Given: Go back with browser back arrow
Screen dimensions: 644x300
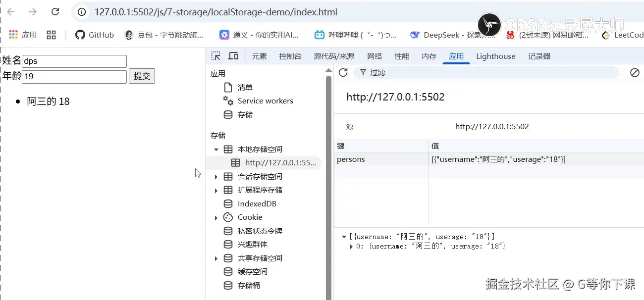Looking at the screenshot, I should click(x=11, y=12).
